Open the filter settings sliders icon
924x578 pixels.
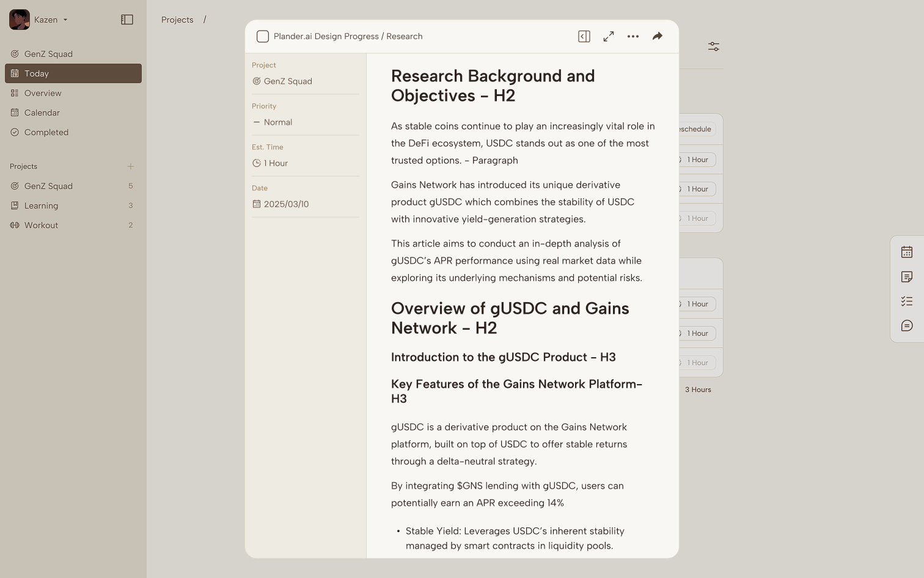(713, 46)
